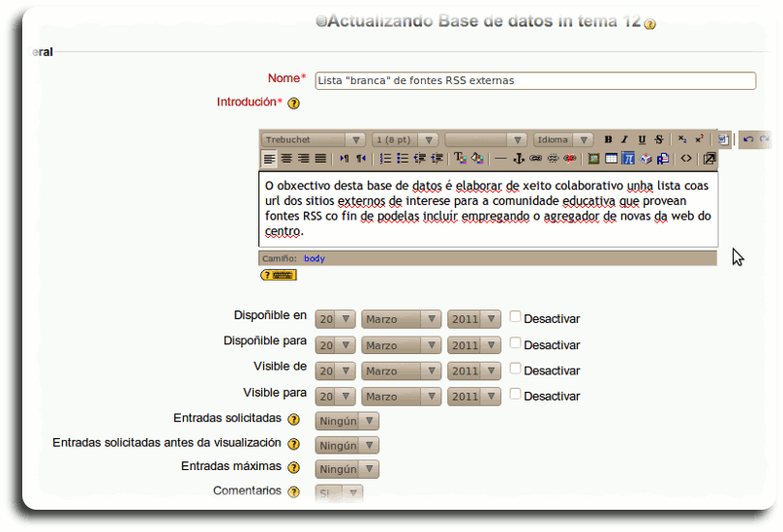Insert a numbered list
The width and height of the screenshot is (783, 532).
(x=385, y=159)
